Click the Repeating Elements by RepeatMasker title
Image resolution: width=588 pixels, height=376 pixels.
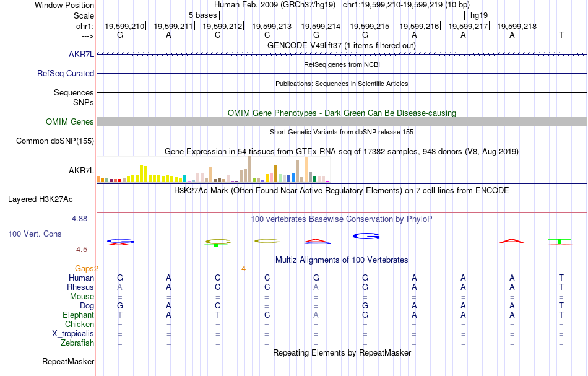pos(342,353)
